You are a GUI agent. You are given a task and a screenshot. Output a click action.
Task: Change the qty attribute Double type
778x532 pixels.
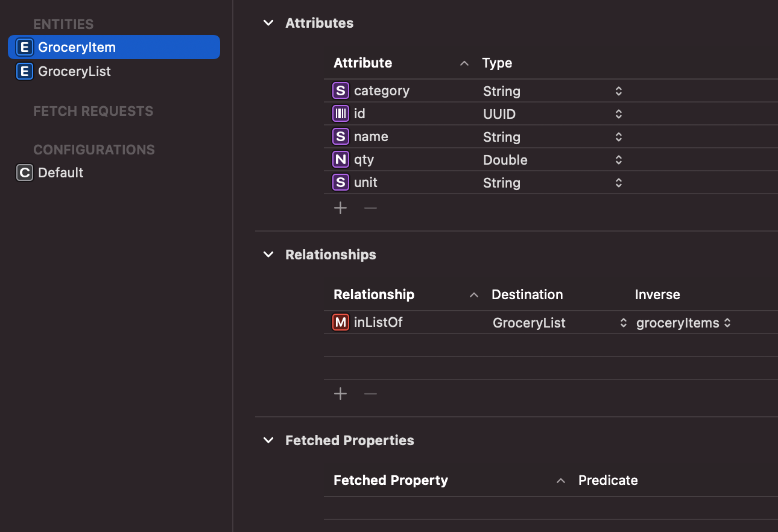coord(618,160)
